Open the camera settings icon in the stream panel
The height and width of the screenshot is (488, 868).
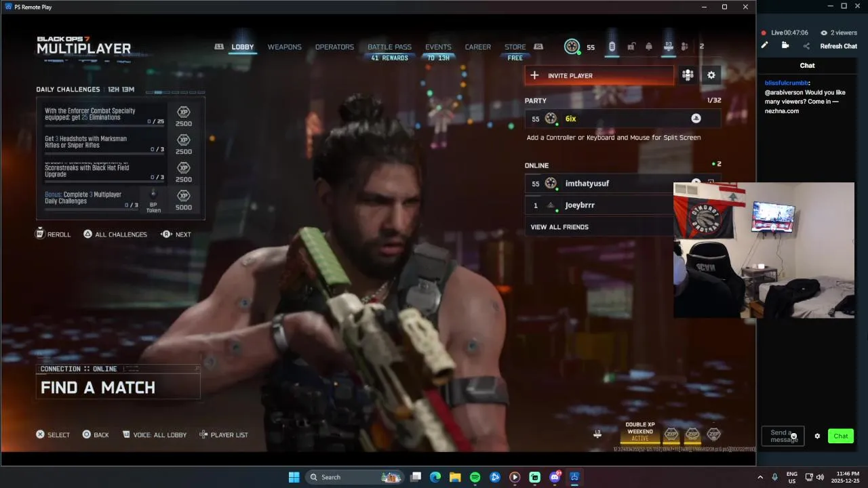785,45
